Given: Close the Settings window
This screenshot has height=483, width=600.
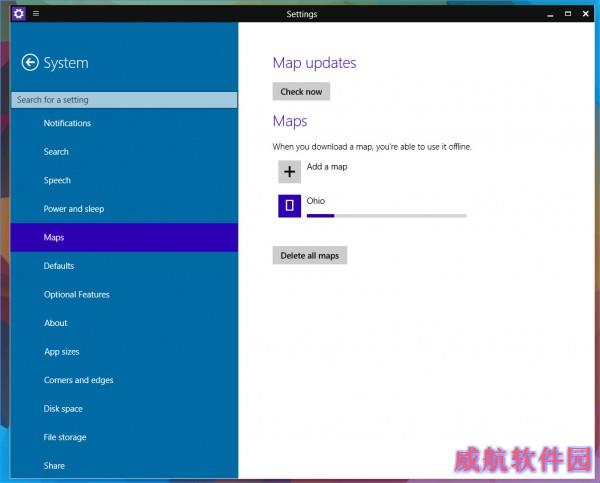Looking at the screenshot, I should click(585, 14).
